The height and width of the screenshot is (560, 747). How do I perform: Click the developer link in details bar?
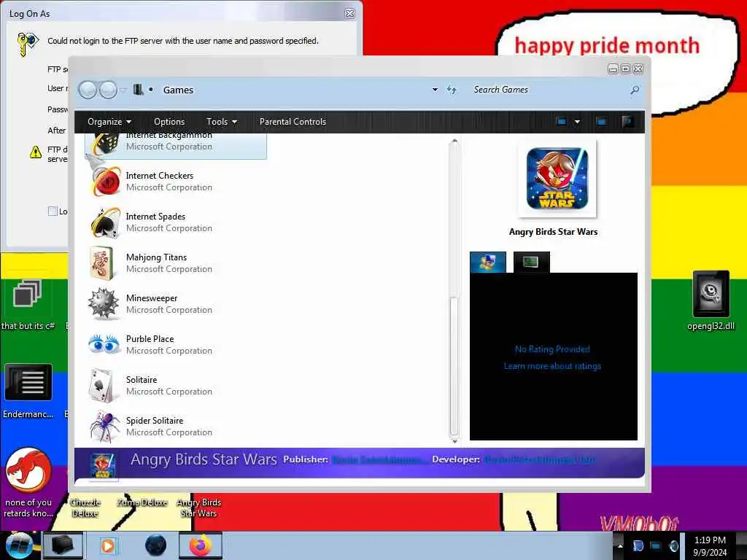tap(540, 459)
